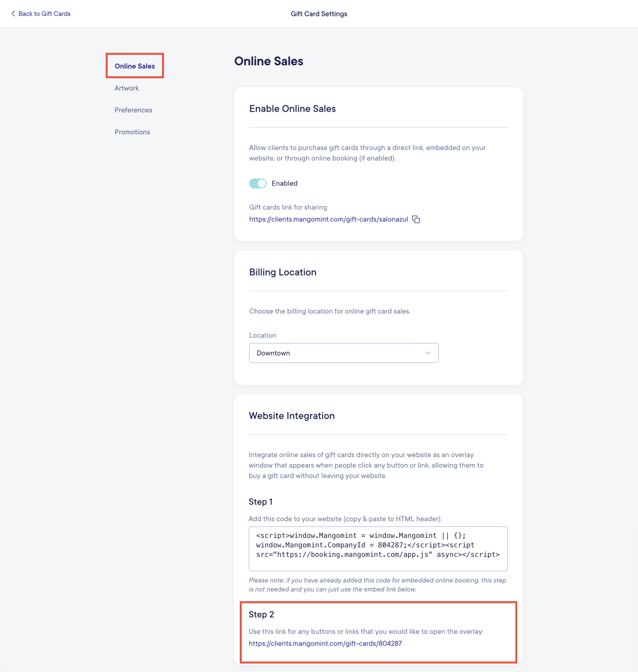Viewport: 638px width, 672px height.
Task: Click the Online Sales page heading
Action: pos(269,61)
